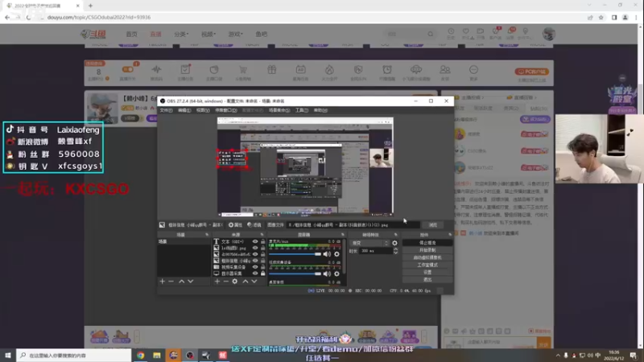The image size is (644, 362).
Task: Select the 文本 (GDI+) source row
Action: (239, 242)
